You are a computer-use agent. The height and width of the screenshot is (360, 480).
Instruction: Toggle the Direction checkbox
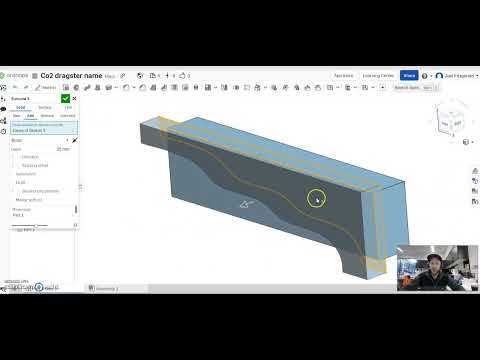pyautogui.click(x=18, y=157)
